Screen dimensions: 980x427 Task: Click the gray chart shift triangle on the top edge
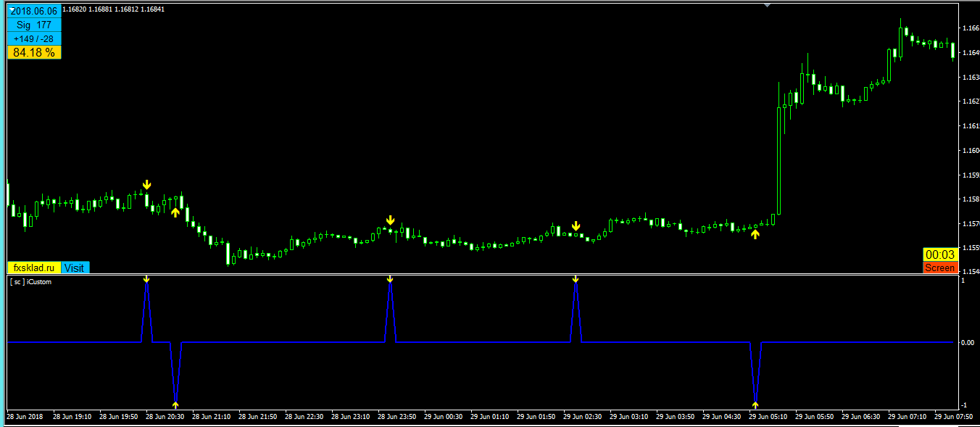click(768, 5)
